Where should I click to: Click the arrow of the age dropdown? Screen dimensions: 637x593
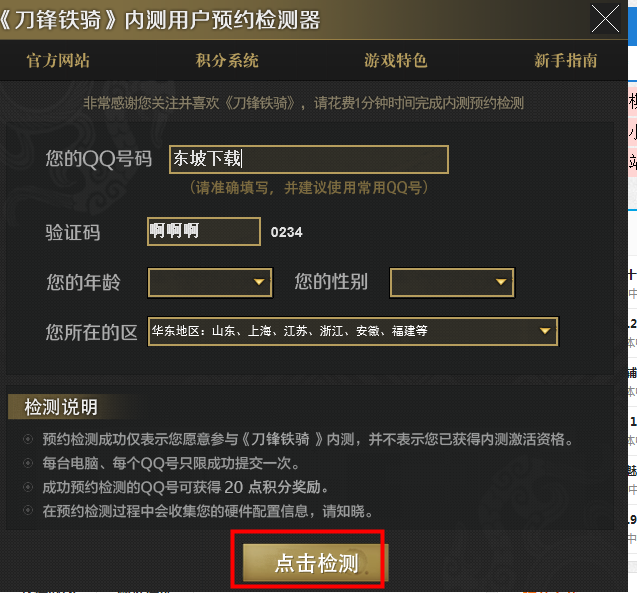click(x=259, y=282)
